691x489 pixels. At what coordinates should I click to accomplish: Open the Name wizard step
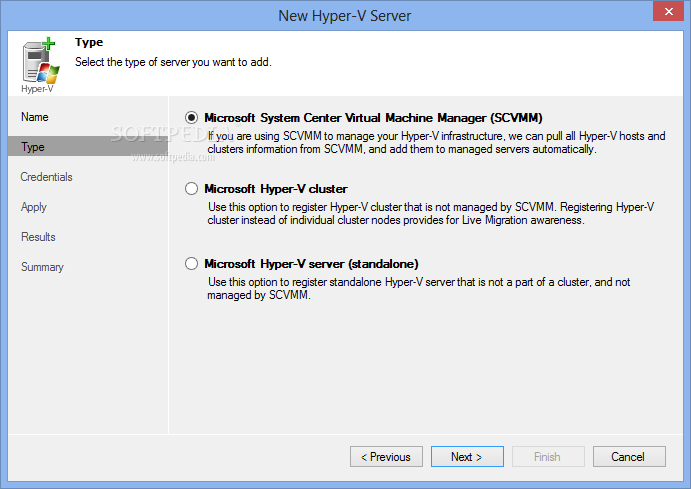[35, 117]
